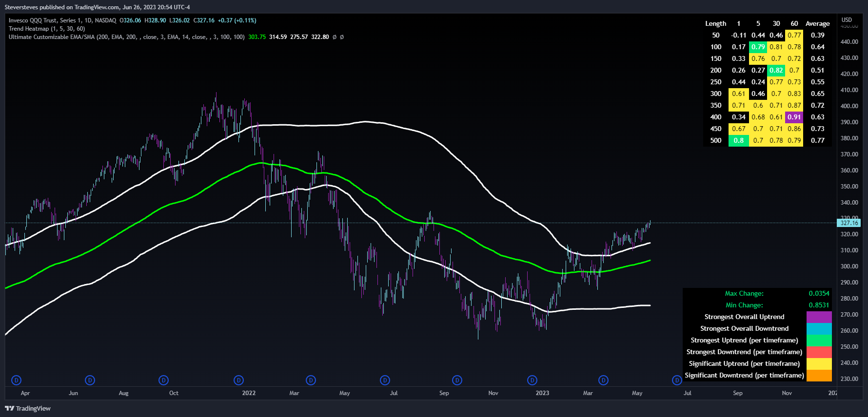Screen dimensions: 868x417
Task: Click the Ultimate Customizable EMA/SMA indicator label
Action: 127,37
